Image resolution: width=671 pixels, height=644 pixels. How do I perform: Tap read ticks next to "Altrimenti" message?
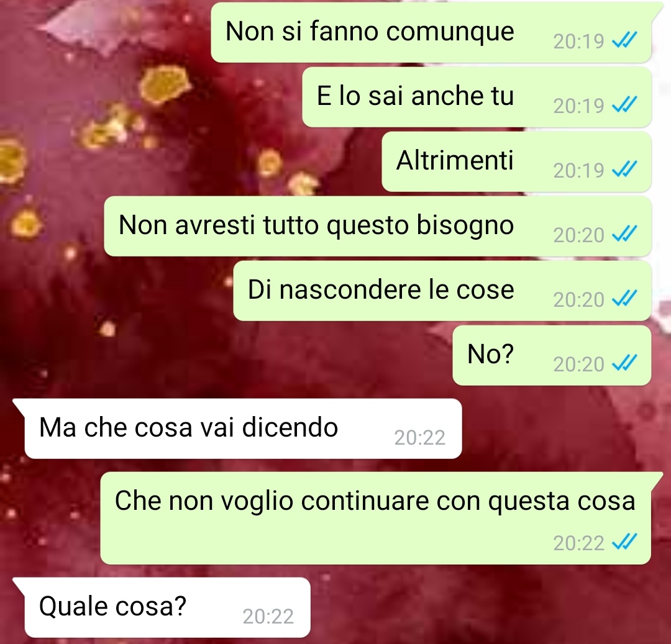[x=625, y=170]
